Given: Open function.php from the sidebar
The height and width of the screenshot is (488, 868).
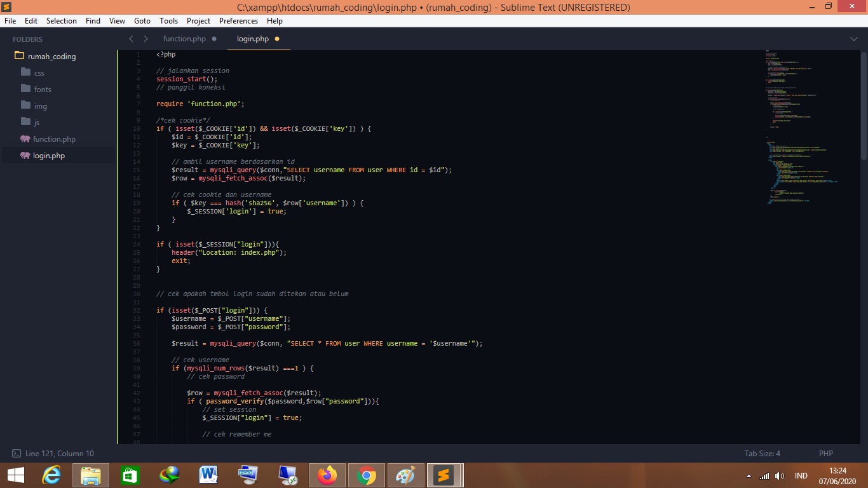Looking at the screenshot, I should [x=54, y=139].
